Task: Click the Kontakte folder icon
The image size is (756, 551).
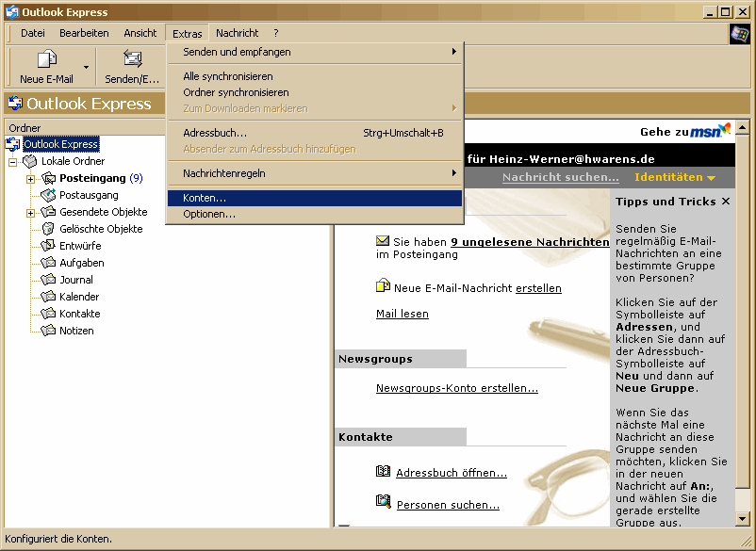Action: tap(48, 314)
